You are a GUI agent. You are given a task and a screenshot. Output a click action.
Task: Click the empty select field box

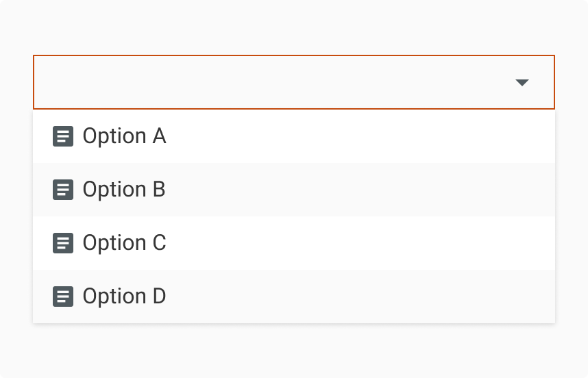pyautogui.click(x=274, y=82)
